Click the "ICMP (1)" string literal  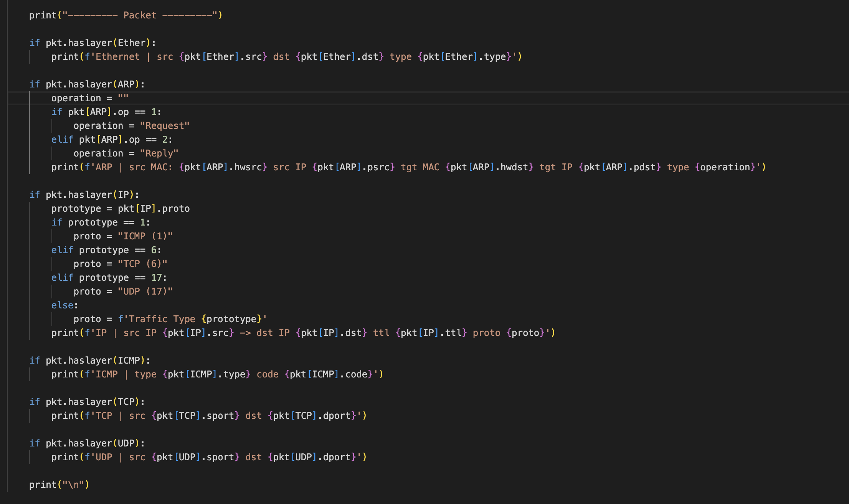(x=145, y=236)
